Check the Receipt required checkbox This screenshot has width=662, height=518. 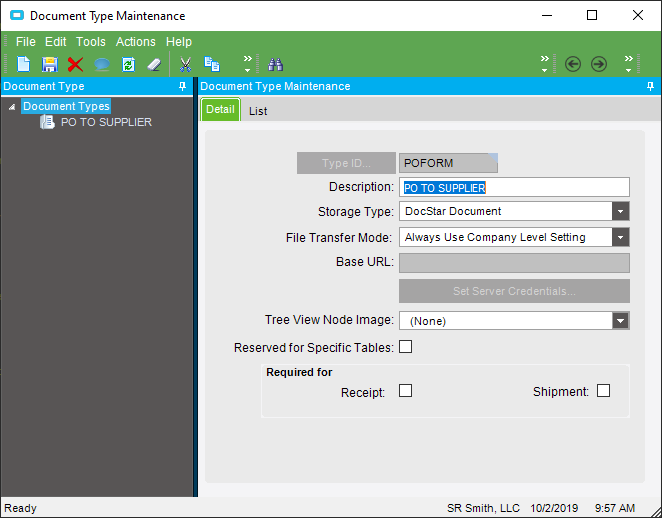tap(406, 391)
